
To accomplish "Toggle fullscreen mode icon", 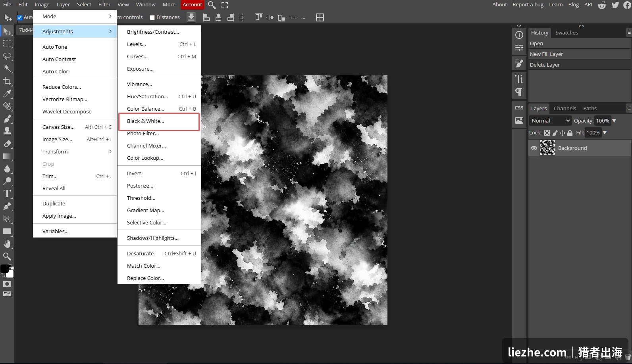I will tap(225, 5).
